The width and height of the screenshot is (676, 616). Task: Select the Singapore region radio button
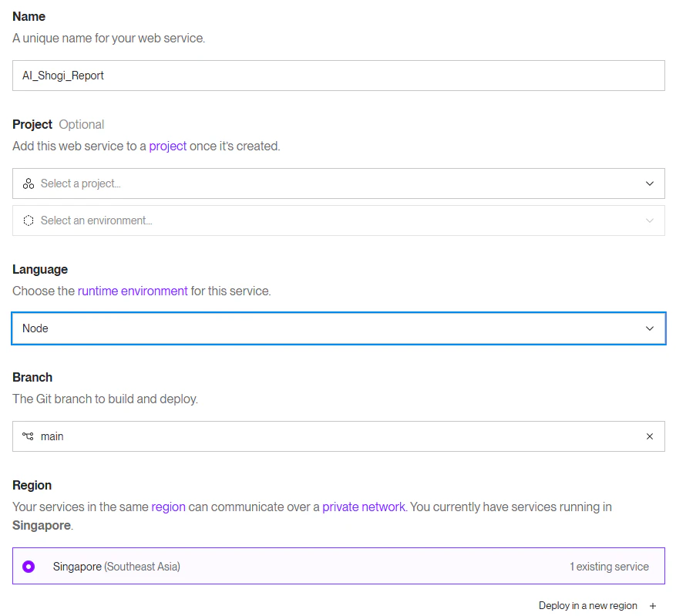(29, 567)
